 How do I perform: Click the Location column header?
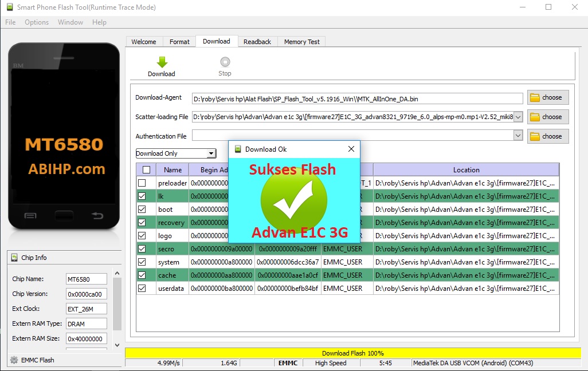(x=466, y=170)
